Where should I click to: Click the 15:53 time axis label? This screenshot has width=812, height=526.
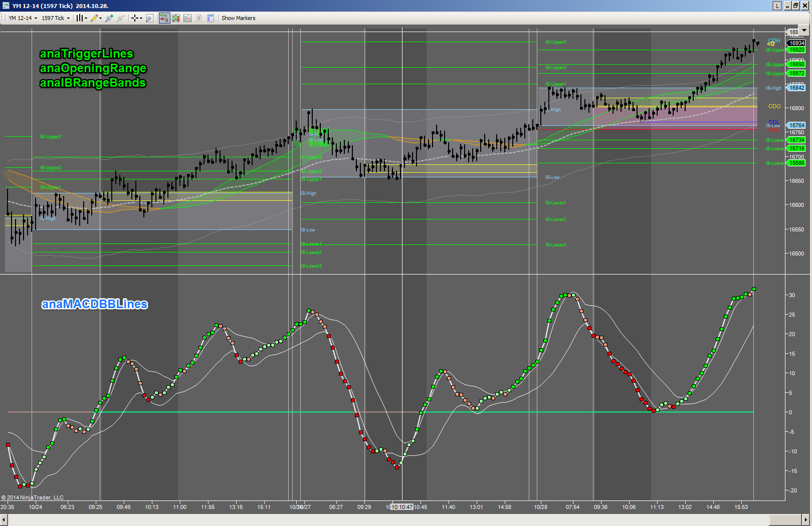pyautogui.click(x=741, y=507)
